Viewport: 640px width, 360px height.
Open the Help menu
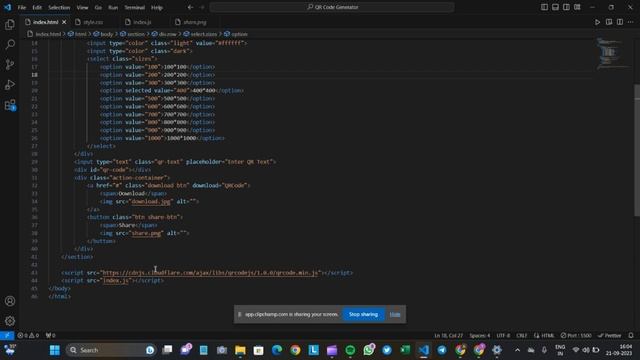click(157, 7)
